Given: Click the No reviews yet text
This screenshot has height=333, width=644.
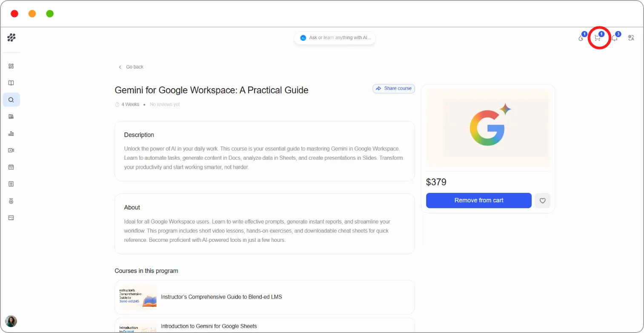Looking at the screenshot, I should (165, 104).
